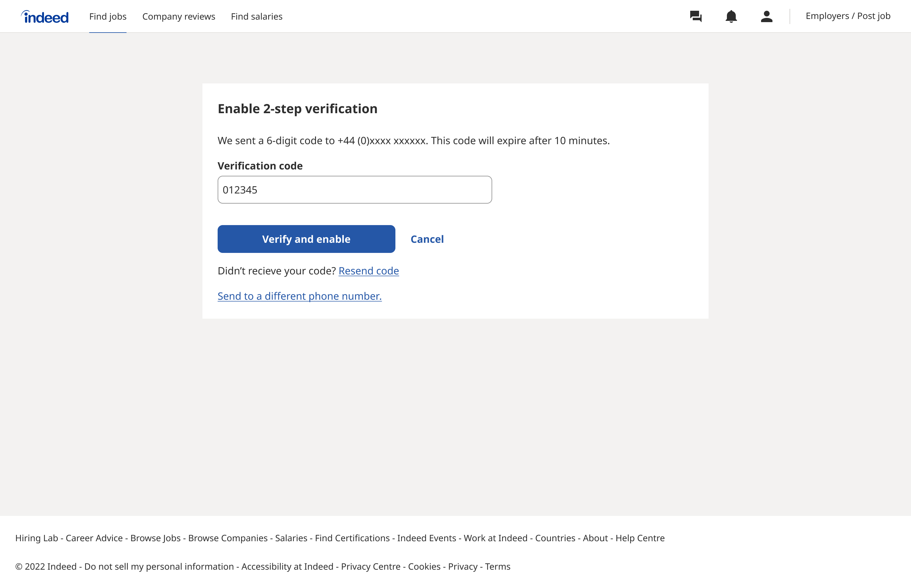Click the Resend code link
This screenshot has width=911, height=588.
[369, 271]
